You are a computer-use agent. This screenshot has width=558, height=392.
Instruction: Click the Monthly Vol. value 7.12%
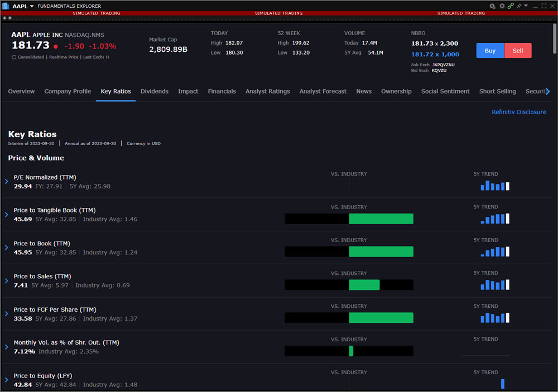24,351
